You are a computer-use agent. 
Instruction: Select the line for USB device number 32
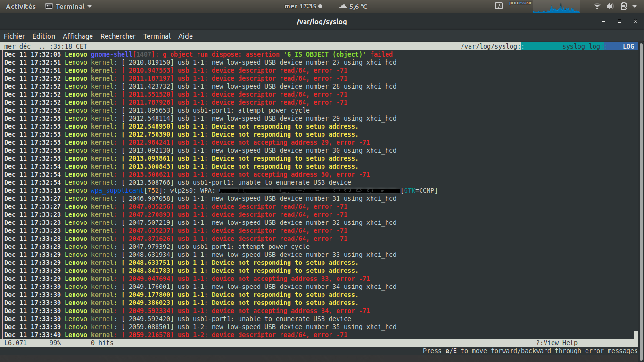pos(200,222)
